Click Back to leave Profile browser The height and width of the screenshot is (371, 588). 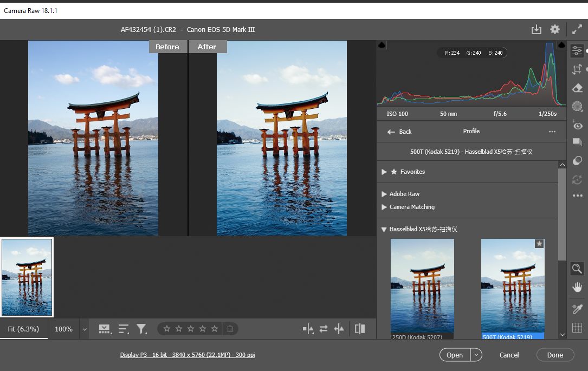tap(399, 132)
